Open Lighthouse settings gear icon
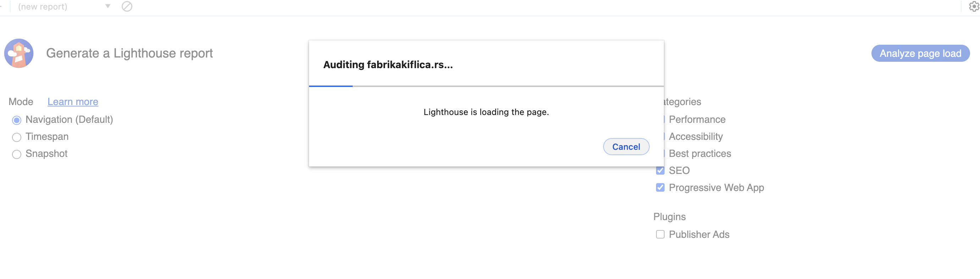Viewport: 980px width, 279px height. 974,6
